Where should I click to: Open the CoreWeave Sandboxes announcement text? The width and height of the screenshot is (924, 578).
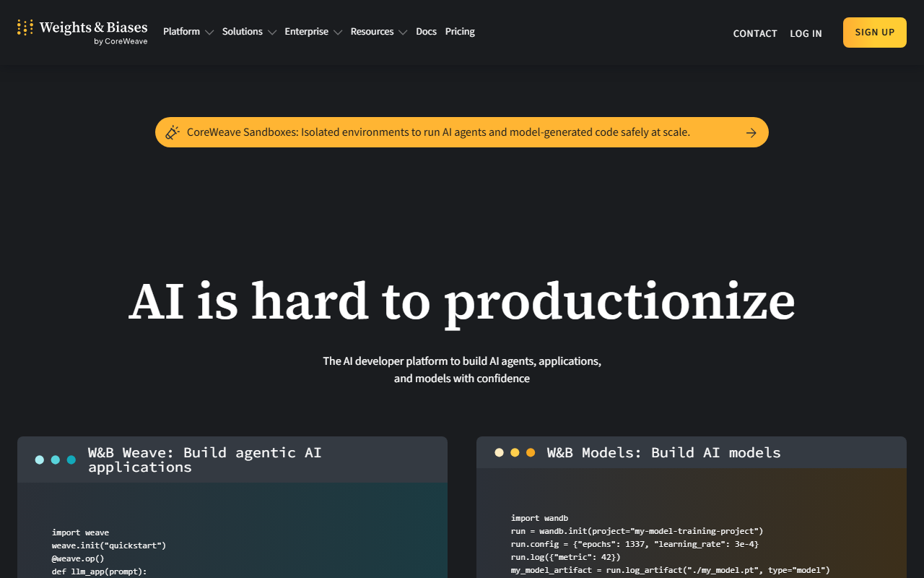[x=438, y=132]
